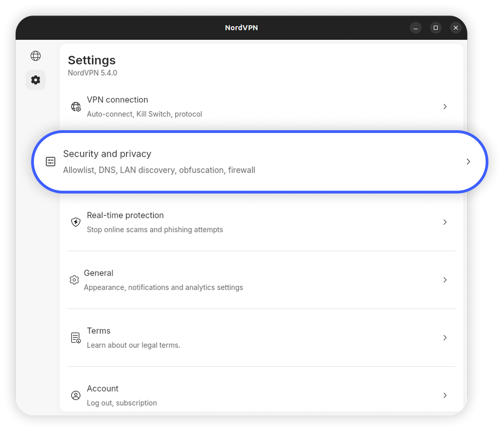Click 'Log out, subscription' text
This screenshot has width=504, height=431.
click(x=122, y=403)
